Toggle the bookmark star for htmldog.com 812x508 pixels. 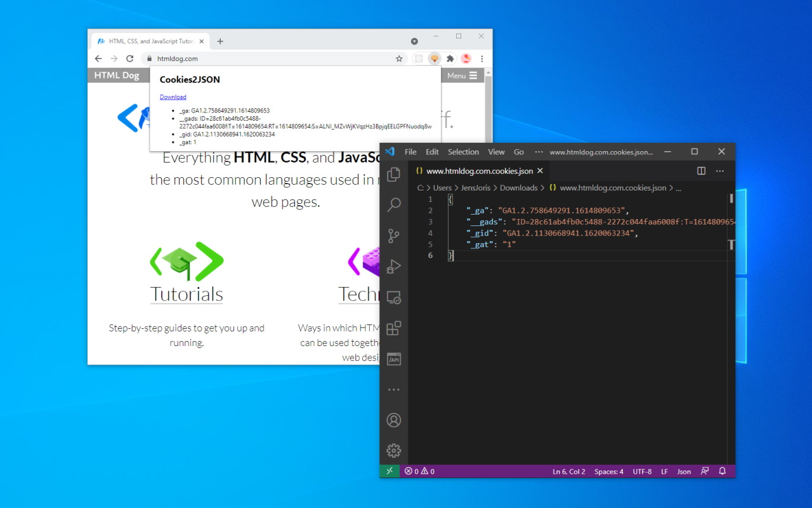399,58
